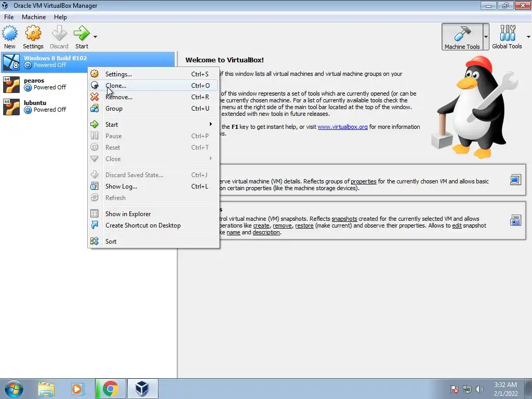
Task: Click the green Start arrow in context menu
Action: 95,124
